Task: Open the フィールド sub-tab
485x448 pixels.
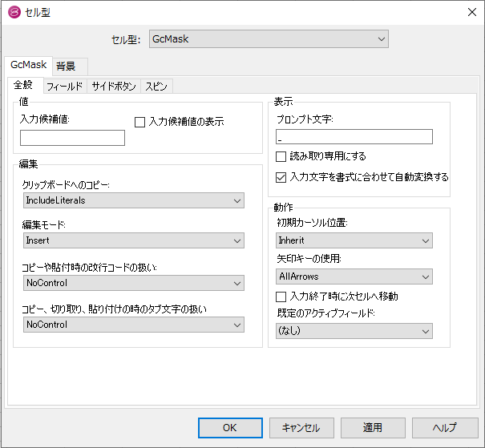Action: (65, 87)
